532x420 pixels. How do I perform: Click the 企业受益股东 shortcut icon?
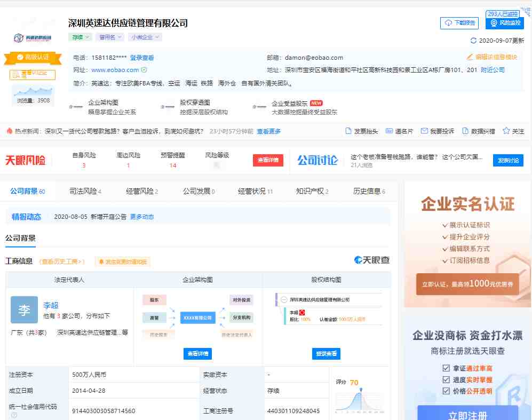(259, 107)
